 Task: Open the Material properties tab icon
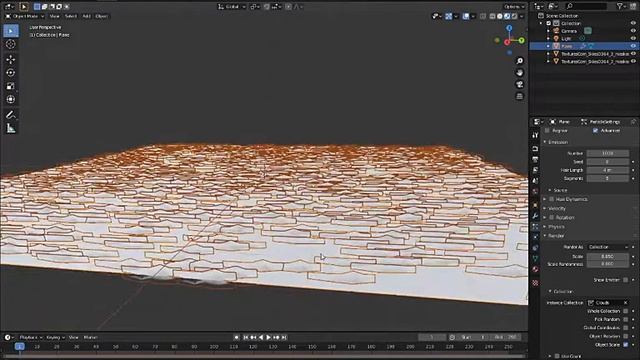click(535, 269)
